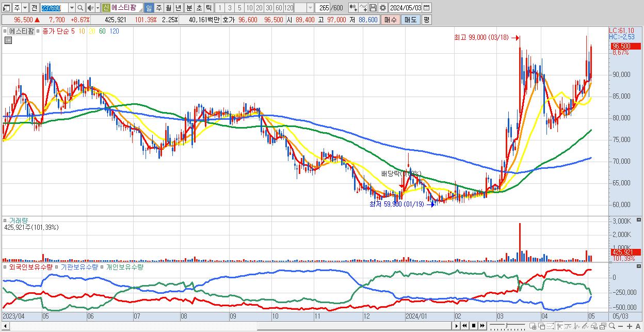The width and height of the screenshot is (644, 332).
Task: Click the minus zoom-out icon
Action: pos(620,326)
